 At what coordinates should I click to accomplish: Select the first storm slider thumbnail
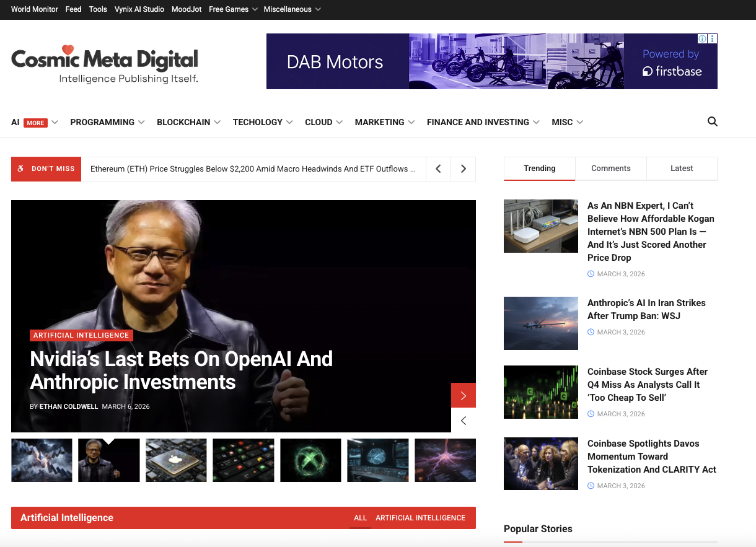coord(42,460)
